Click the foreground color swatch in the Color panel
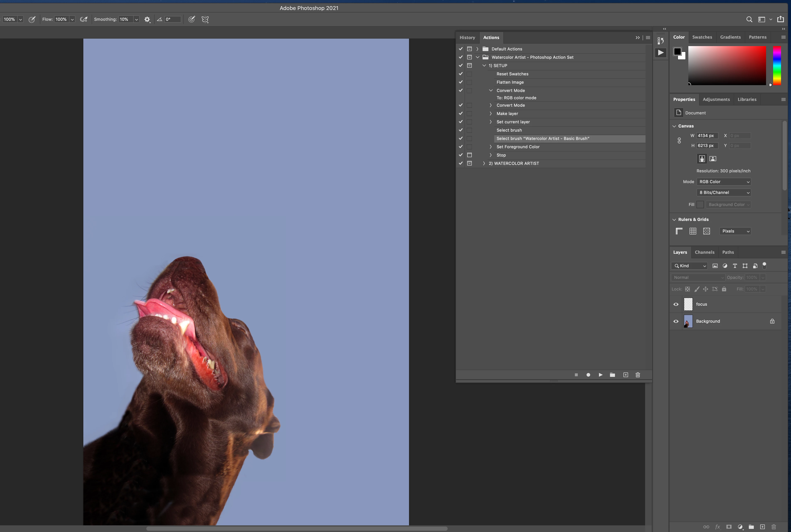 (677, 51)
